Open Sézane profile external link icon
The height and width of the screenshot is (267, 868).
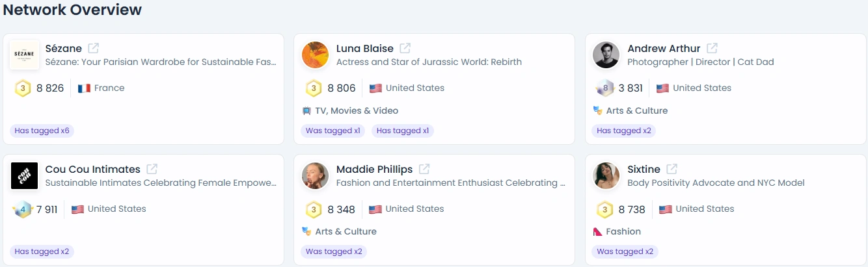click(94, 48)
